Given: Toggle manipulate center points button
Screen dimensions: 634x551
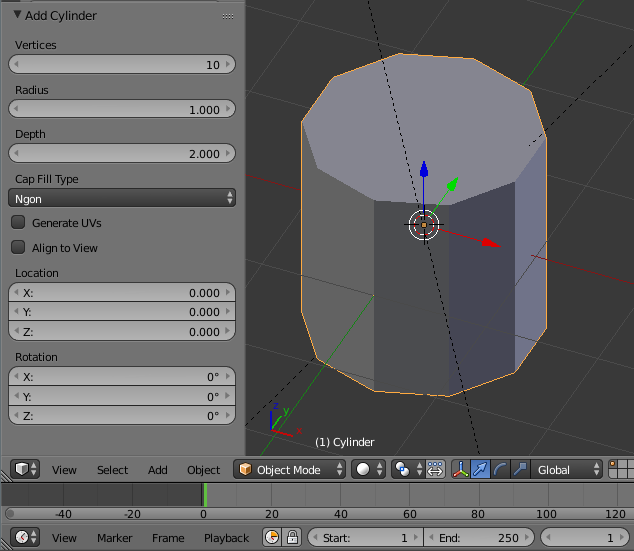Looking at the screenshot, I should pyautogui.click(x=435, y=469).
